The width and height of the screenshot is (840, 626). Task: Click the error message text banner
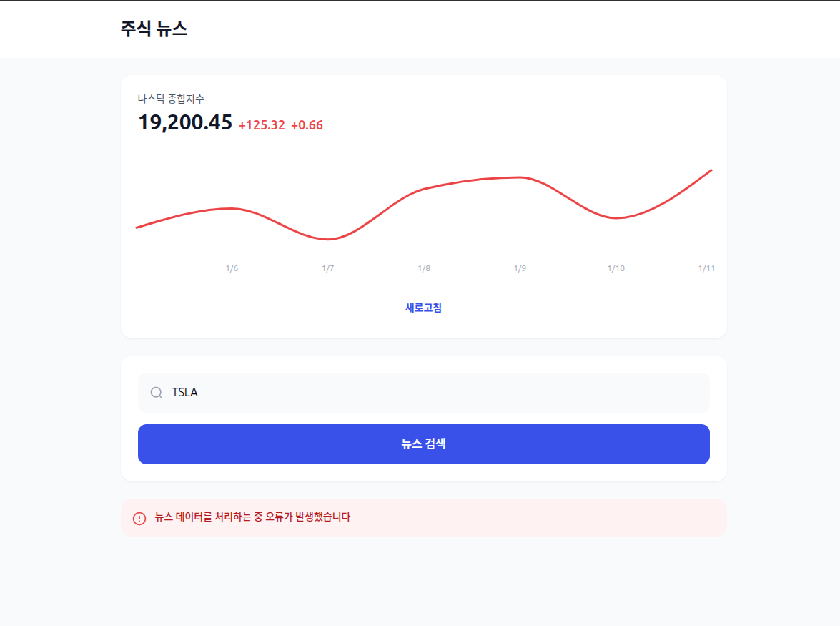point(253,517)
